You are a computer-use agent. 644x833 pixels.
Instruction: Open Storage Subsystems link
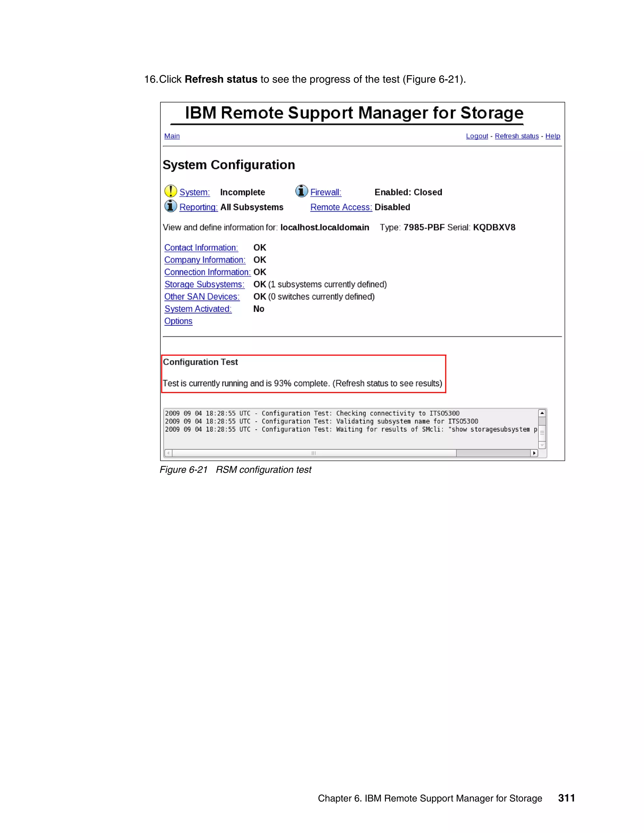pyautogui.click(x=204, y=284)
